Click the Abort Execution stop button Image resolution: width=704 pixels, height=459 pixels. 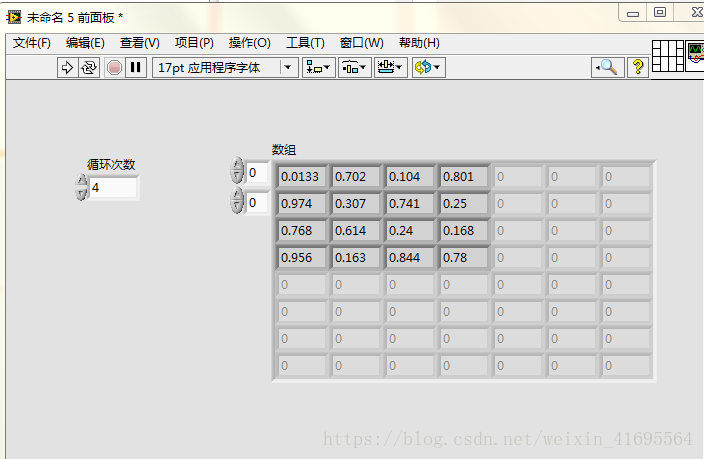114,68
